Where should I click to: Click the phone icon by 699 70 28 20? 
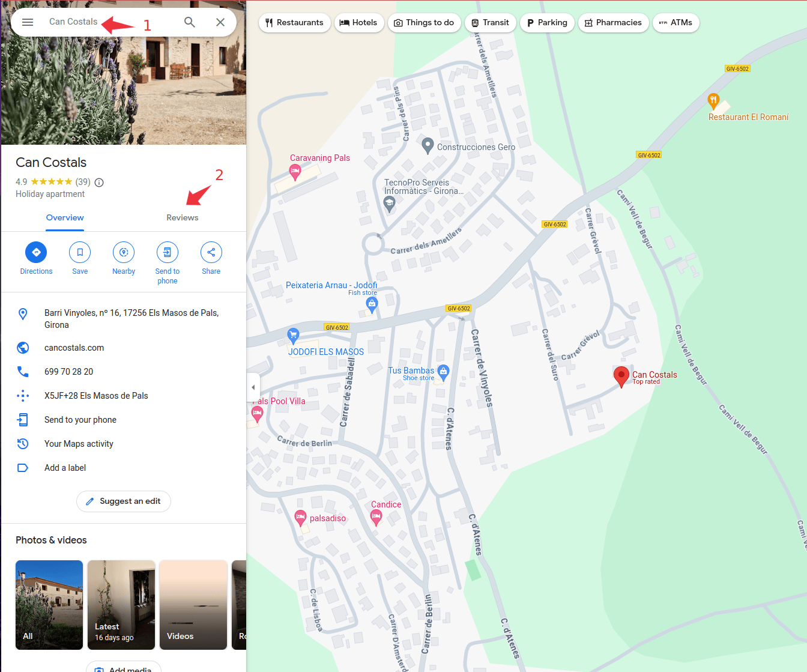[x=23, y=372]
